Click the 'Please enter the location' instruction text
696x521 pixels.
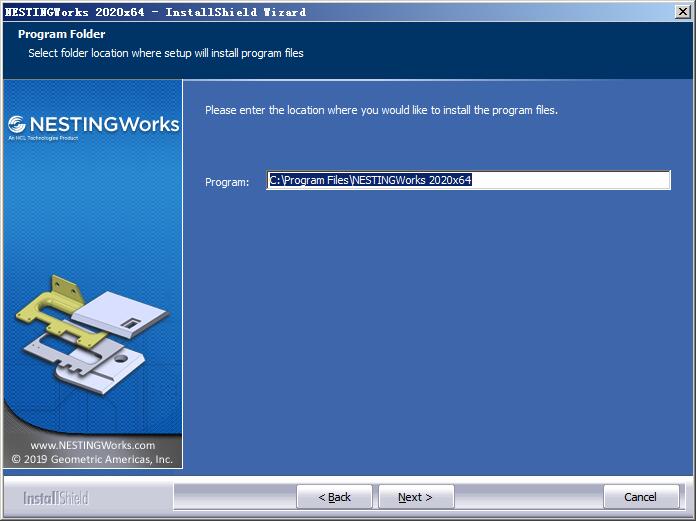click(x=381, y=110)
